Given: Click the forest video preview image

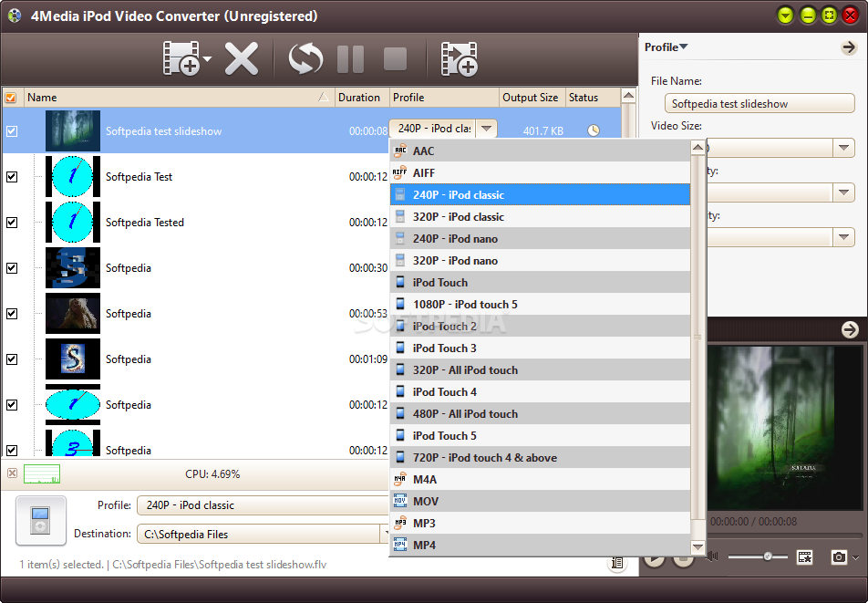Looking at the screenshot, I should 784,428.
